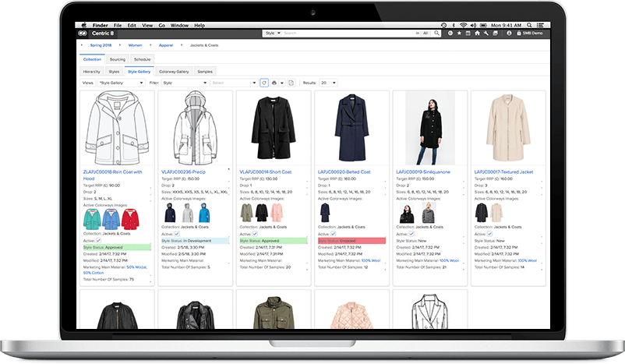Click the export document icon
Viewport: 625px width, 364px height.
click(291, 83)
